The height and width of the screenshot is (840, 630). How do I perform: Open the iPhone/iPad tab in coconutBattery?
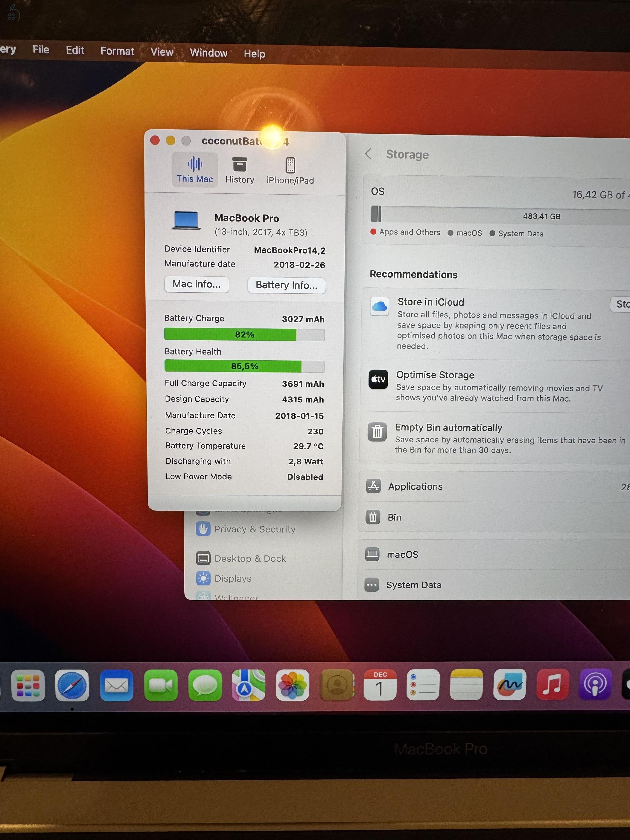coord(290,171)
